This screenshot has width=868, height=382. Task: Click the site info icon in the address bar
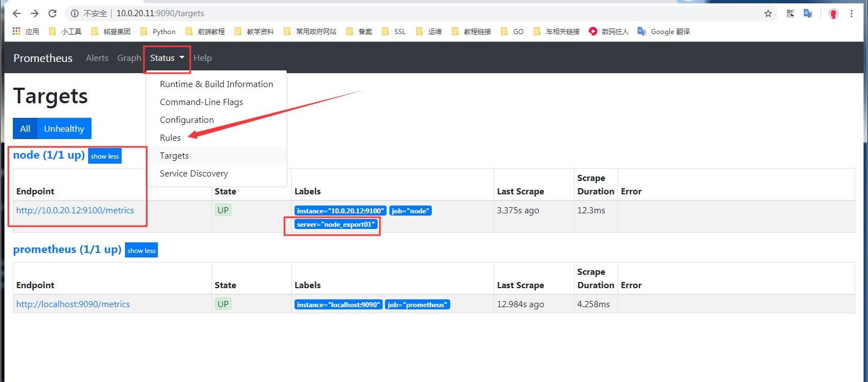[x=75, y=13]
